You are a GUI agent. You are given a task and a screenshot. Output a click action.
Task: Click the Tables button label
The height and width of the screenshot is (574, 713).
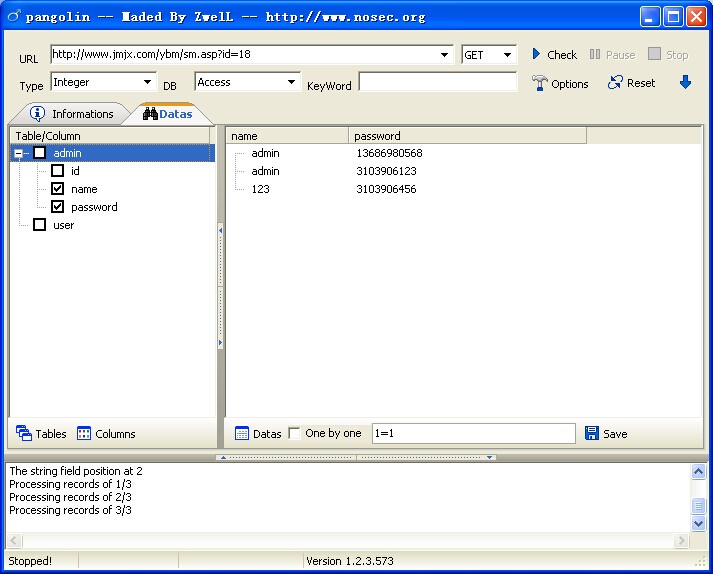tap(51, 434)
